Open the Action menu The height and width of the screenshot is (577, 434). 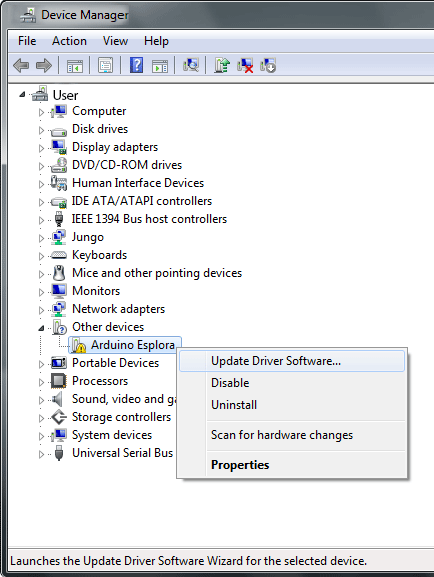click(69, 41)
